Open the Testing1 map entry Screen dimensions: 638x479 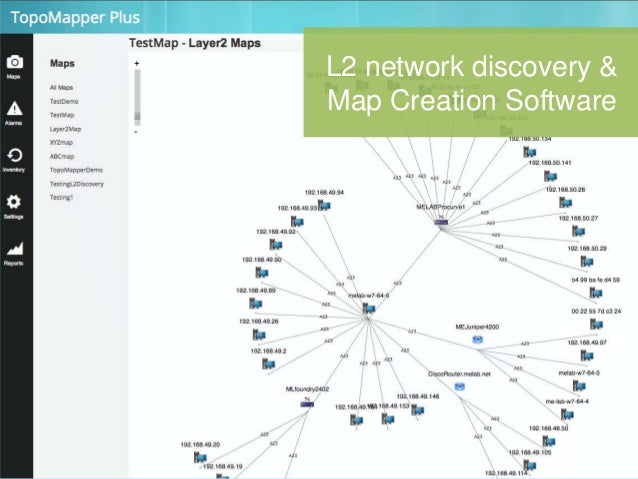[x=61, y=197]
